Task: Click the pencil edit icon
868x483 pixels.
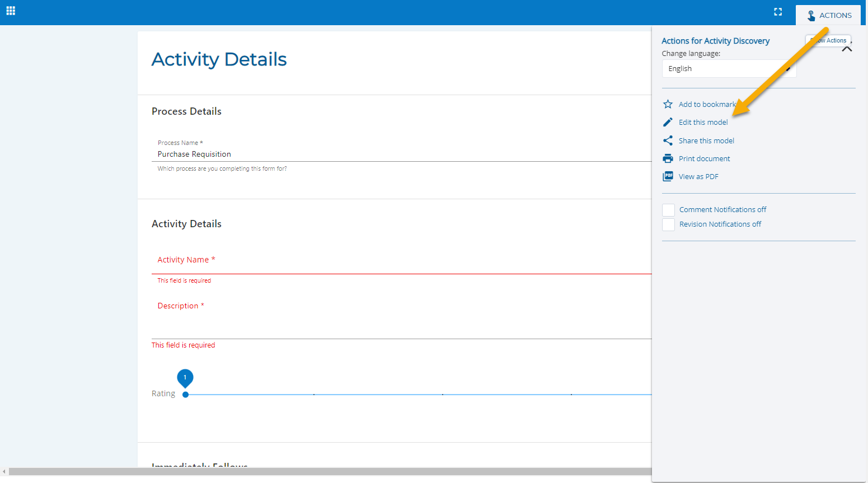Action: tap(668, 122)
